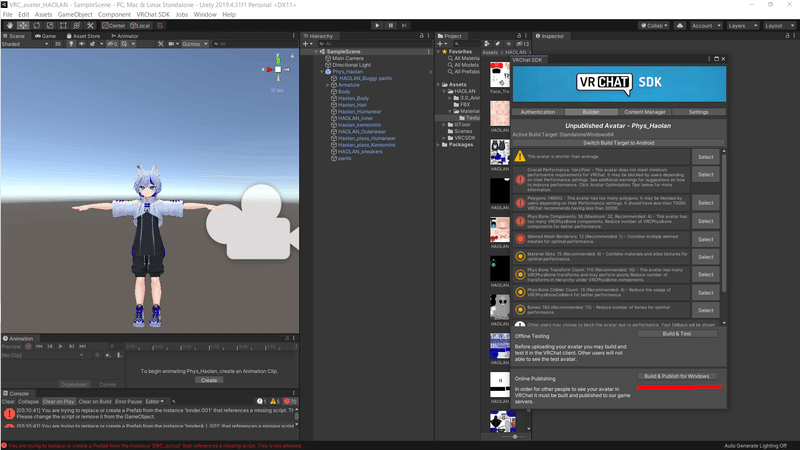The height and width of the screenshot is (450, 800).
Task: Expand the VRCSDK folder in Project
Action: [x=444, y=138]
